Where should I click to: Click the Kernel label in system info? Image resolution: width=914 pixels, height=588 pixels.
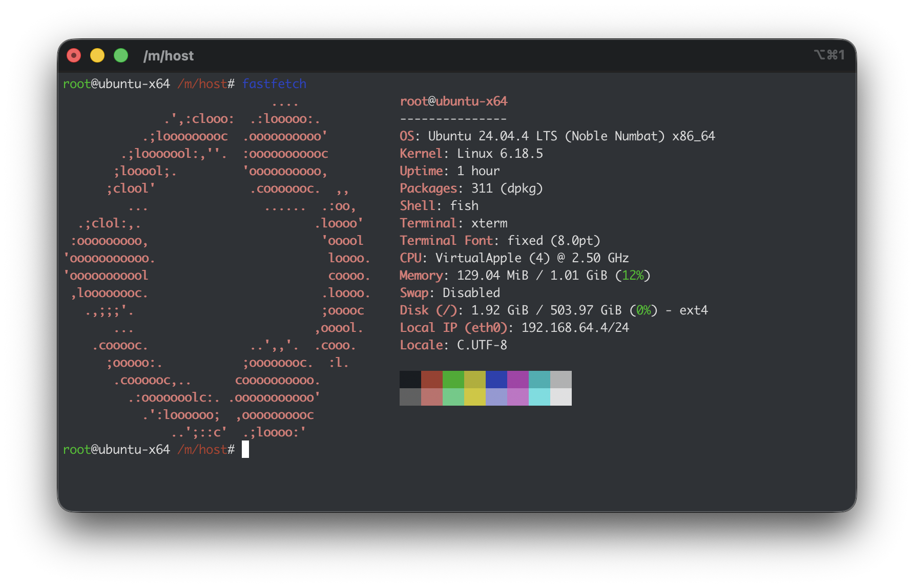(421, 154)
